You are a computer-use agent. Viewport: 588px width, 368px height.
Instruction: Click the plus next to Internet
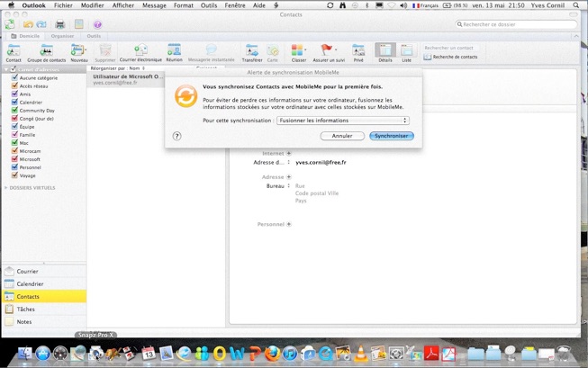pos(289,153)
